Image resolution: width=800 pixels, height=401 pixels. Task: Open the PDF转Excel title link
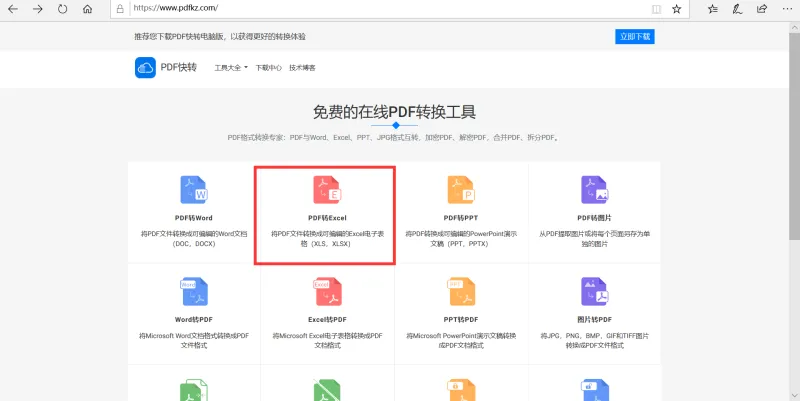(327, 218)
